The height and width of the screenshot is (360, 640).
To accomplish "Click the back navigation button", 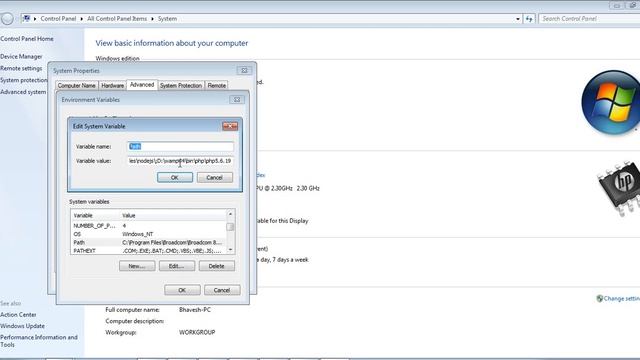I will [7, 19].
